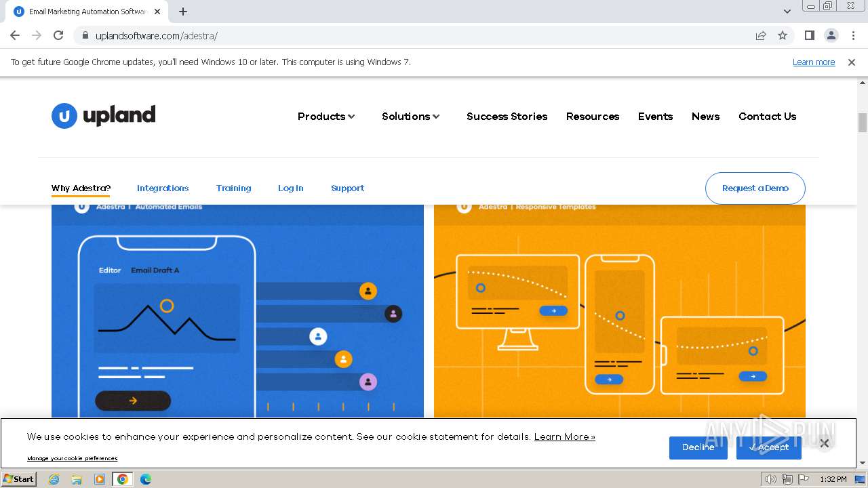Decline cookies

[x=698, y=447]
